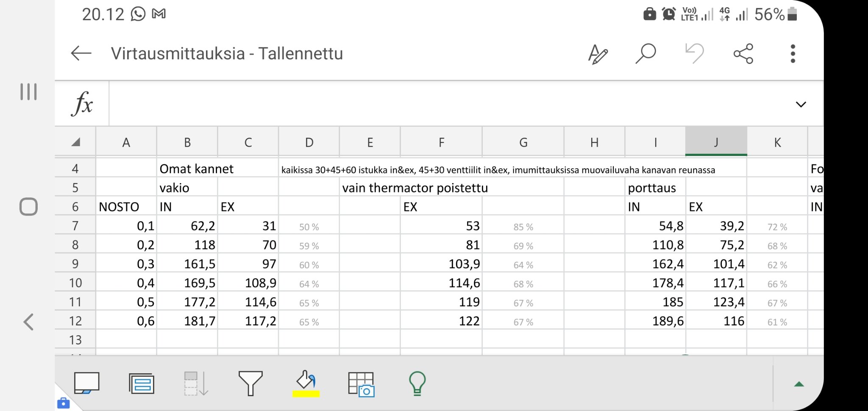Open the filter funnel tool
The width and height of the screenshot is (868, 411).
coord(250,383)
